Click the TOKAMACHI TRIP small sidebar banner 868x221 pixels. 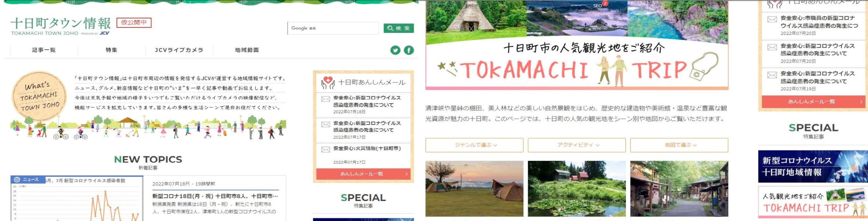[x=813, y=202]
